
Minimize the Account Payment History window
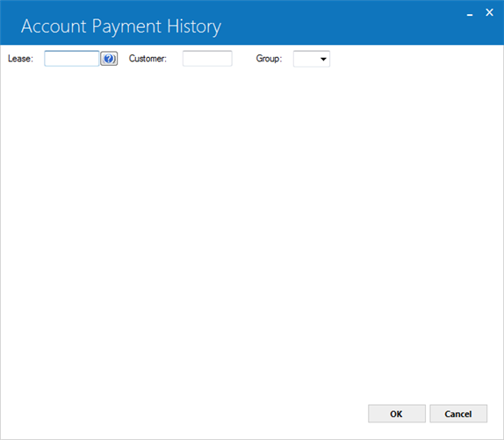pos(470,14)
